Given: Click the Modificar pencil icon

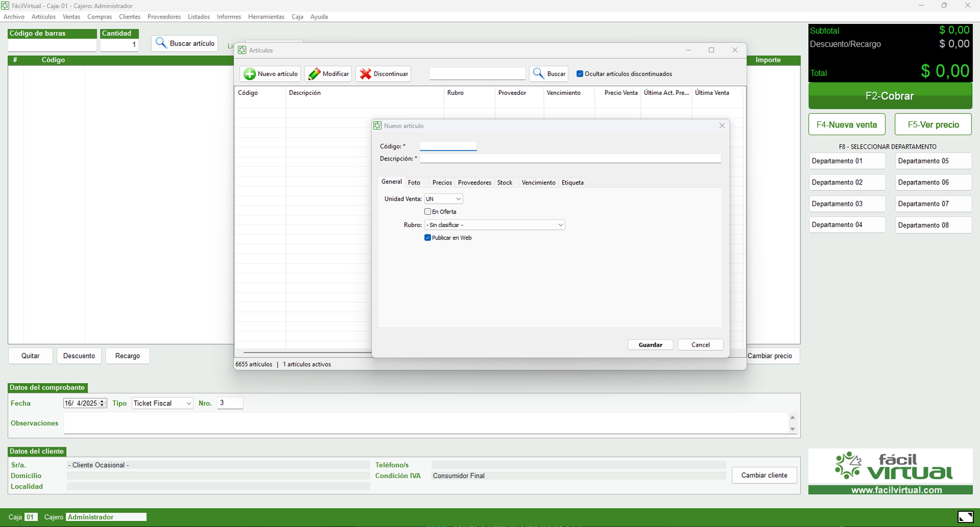Looking at the screenshot, I should click(314, 74).
